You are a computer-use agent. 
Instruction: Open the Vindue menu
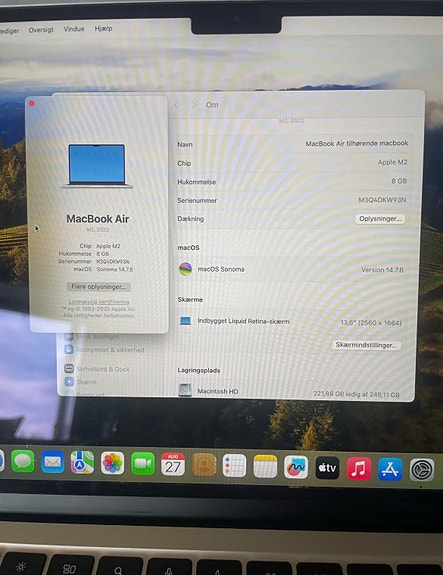(74, 29)
